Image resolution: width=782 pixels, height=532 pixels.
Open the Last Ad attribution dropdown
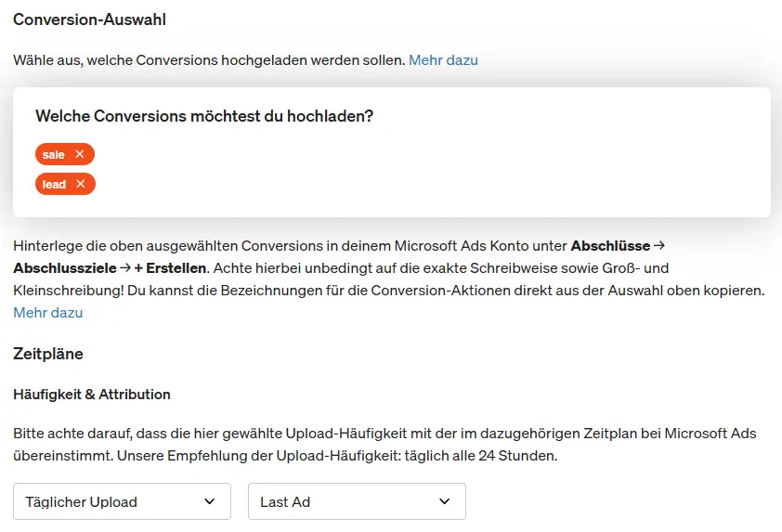(357, 501)
